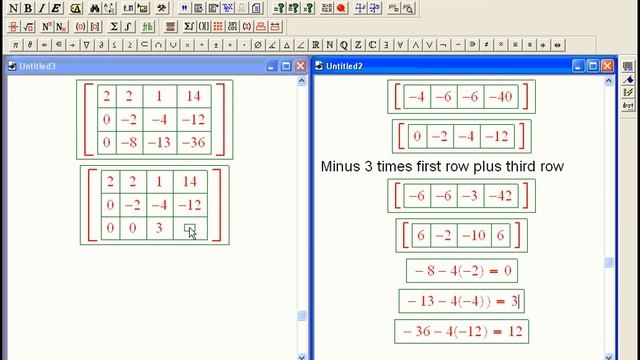Image resolution: width=640 pixels, height=360 pixels.
Task: Insert rationals Q symbol
Action: pos(344,45)
